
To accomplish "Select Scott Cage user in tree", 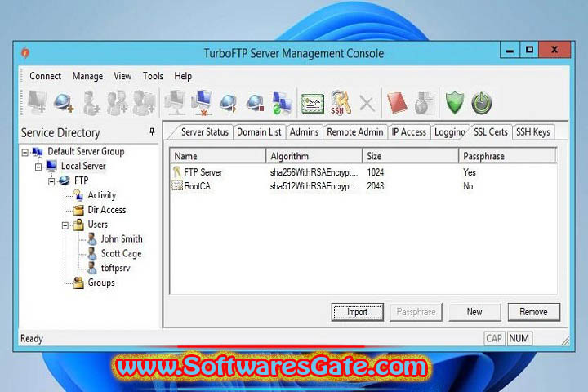I will tap(121, 254).
